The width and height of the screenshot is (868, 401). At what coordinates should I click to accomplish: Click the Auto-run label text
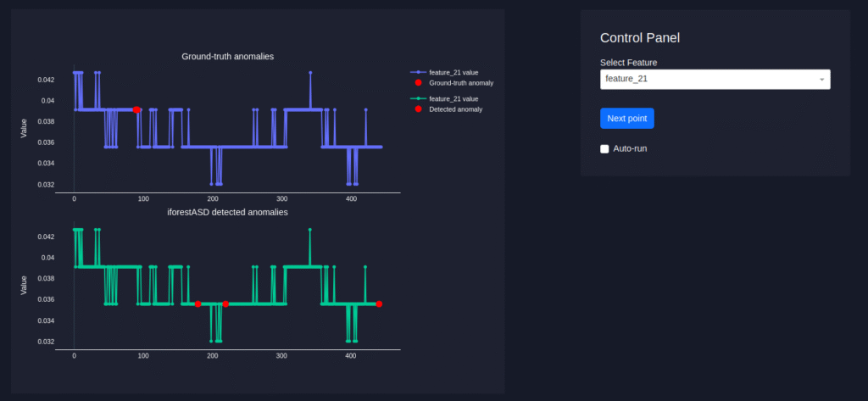(x=630, y=149)
